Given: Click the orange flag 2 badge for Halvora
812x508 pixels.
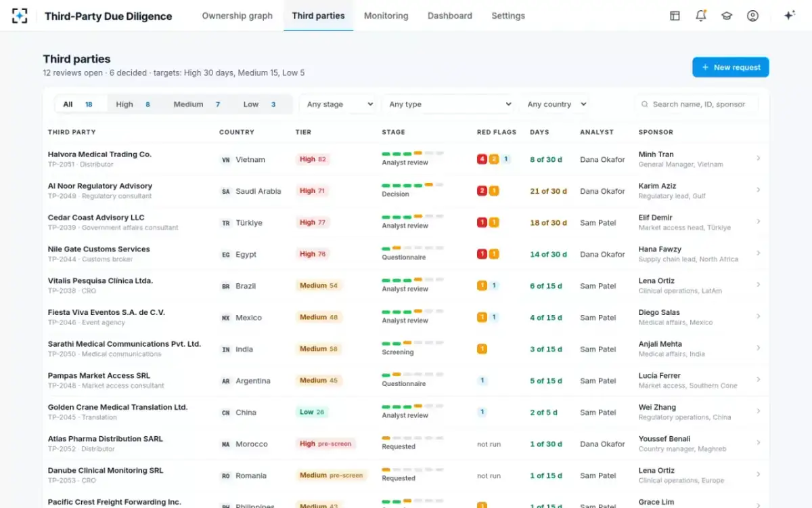Looking at the screenshot, I should (x=494, y=159).
